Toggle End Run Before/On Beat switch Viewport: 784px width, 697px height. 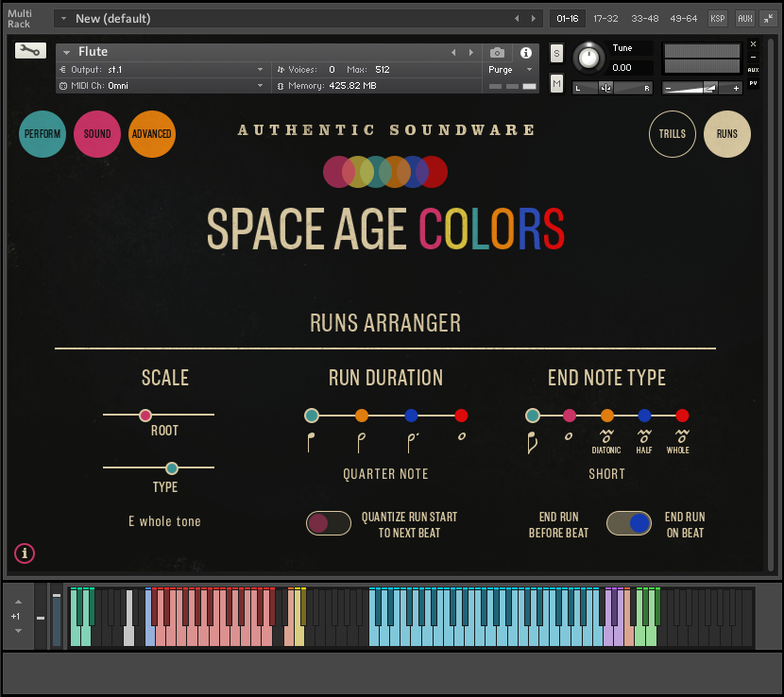[x=629, y=523]
